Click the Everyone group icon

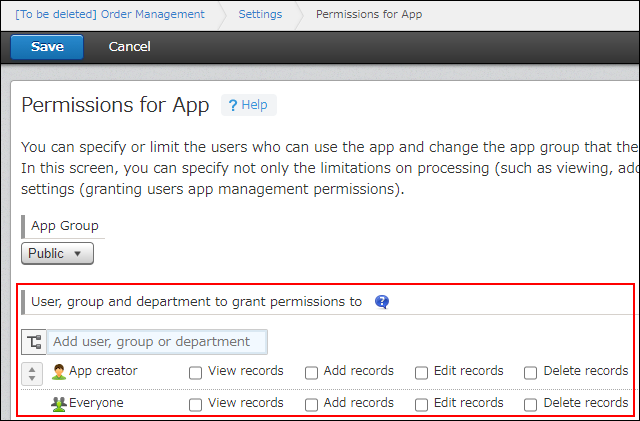[59, 403]
